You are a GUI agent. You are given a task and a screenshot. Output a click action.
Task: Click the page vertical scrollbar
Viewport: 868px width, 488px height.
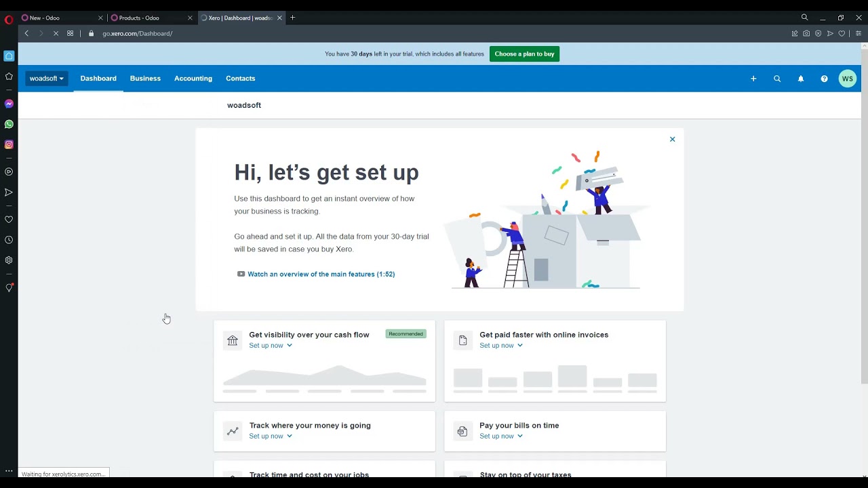click(865, 217)
